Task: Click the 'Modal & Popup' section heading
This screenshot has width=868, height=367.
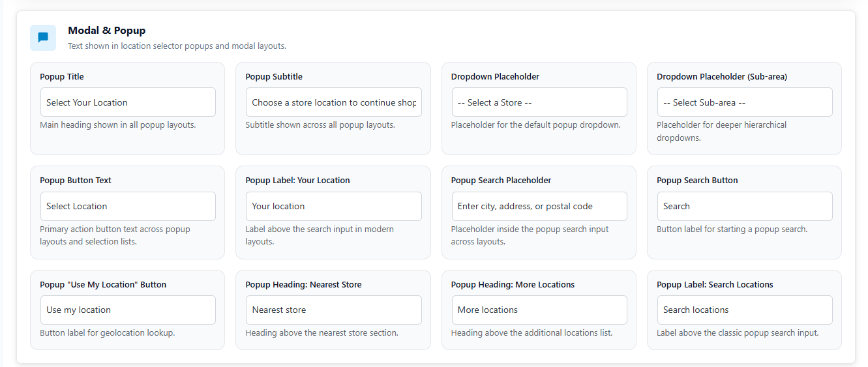Action: (106, 31)
